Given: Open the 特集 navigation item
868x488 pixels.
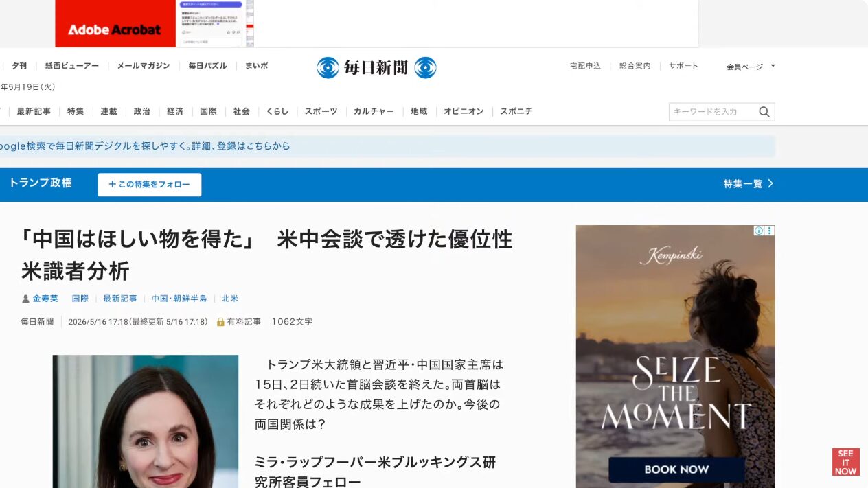Looking at the screenshot, I should coord(76,111).
